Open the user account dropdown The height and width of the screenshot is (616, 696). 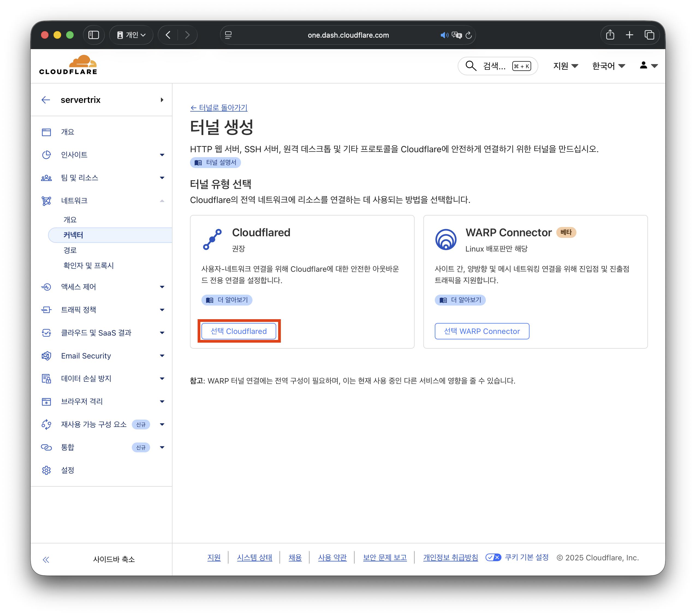648,66
